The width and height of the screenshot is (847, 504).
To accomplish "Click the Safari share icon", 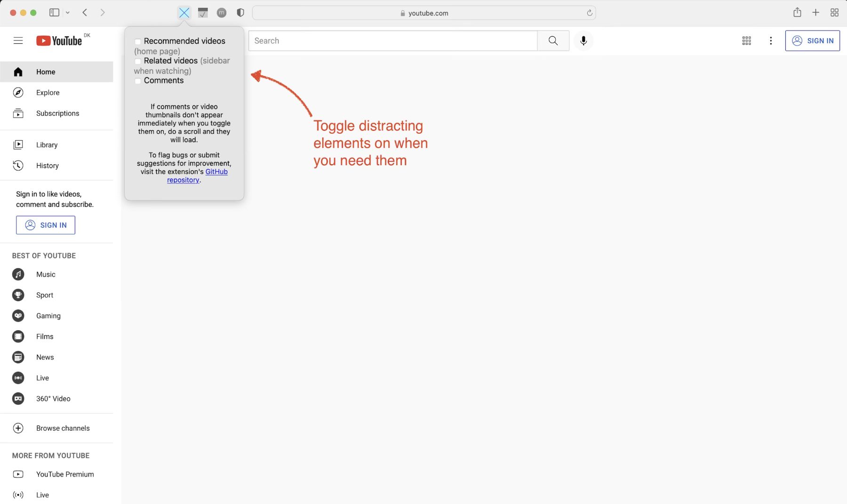I will [x=797, y=13].
